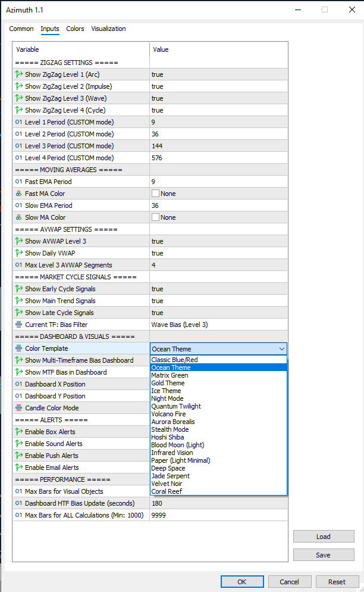Screen dimensions: 364x592
Task: Toggle the Show ZigZag Level 4 true value
Action: [x=157, y=110]
